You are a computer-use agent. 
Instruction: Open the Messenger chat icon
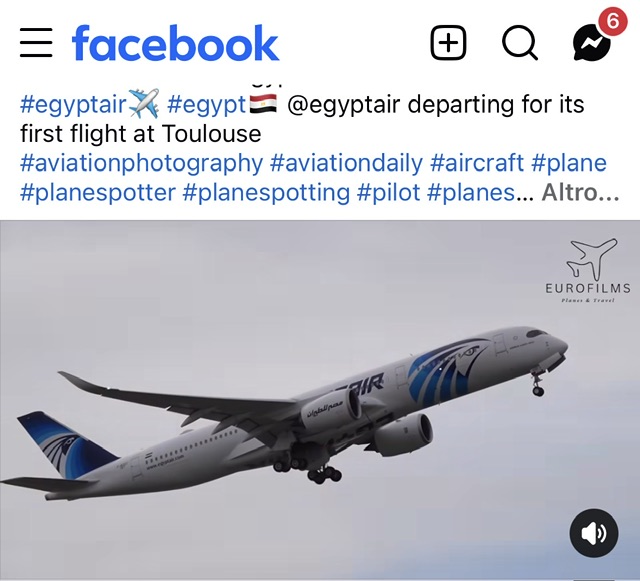click(x=591, y=44)
